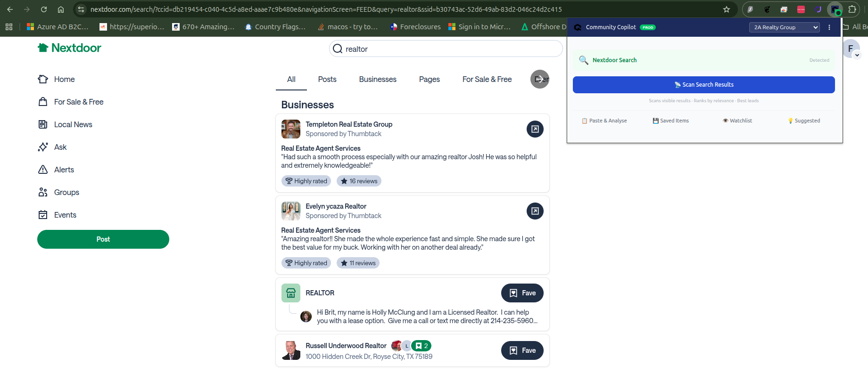Viewport: 868px width, 374px height.
Task: Open the Country Flags bookmark
Action: pos(275,27)
